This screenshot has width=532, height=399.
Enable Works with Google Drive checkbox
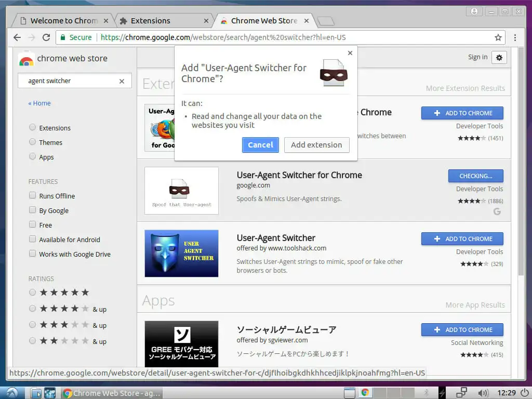[32, 254]
